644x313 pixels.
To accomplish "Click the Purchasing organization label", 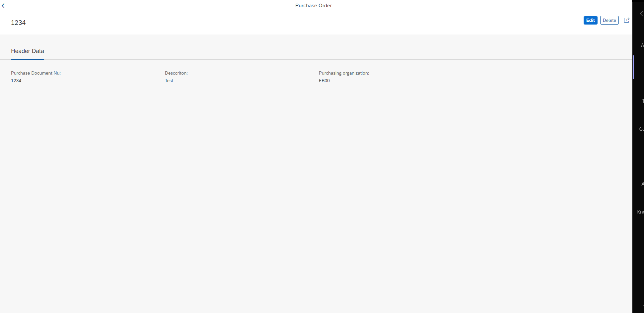I will pos(344,73).
